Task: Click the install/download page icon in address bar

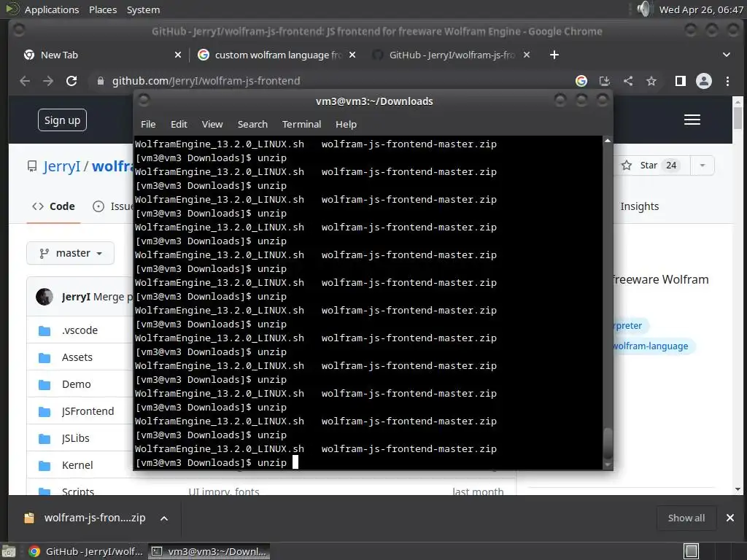Action: coord(605,81)
